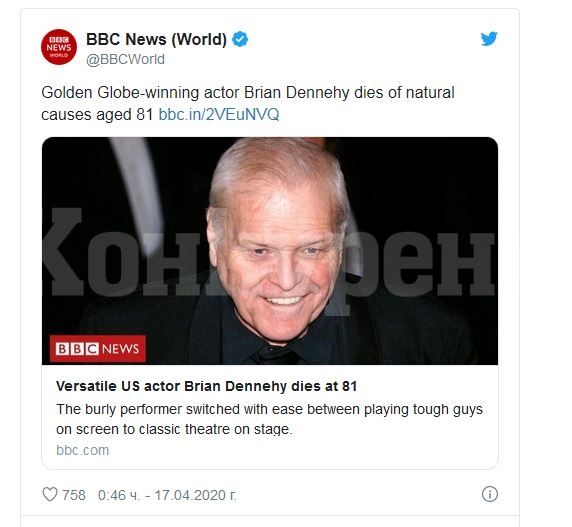Click the second line of card description 'on screen to classic theatre'
Viewport: 572px width, 527px height.
click(174, 429)
